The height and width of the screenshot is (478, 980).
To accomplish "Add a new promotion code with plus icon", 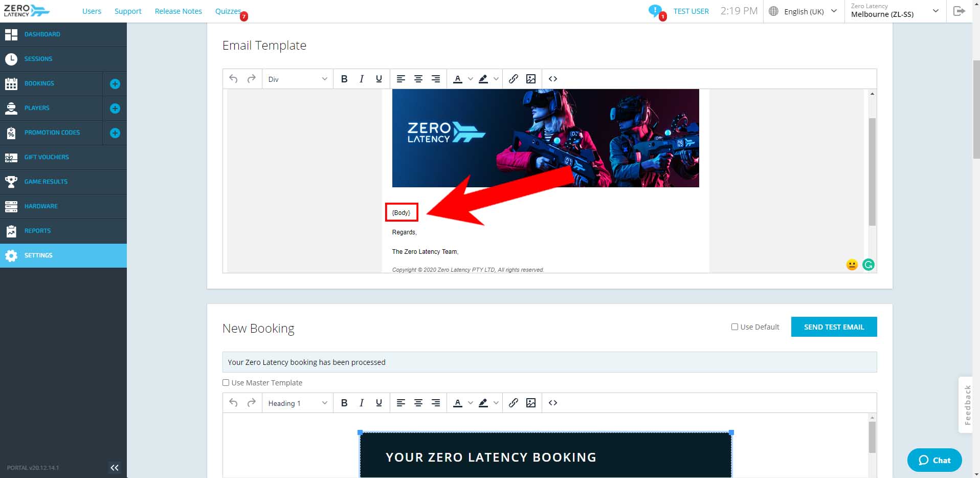I will tap(115, 133).
